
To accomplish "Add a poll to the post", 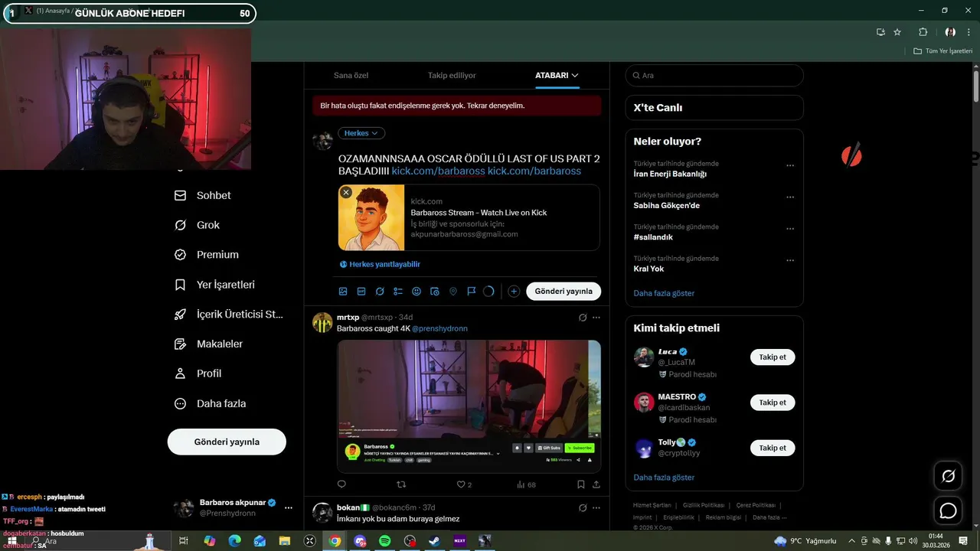I will tap(398, 292).
